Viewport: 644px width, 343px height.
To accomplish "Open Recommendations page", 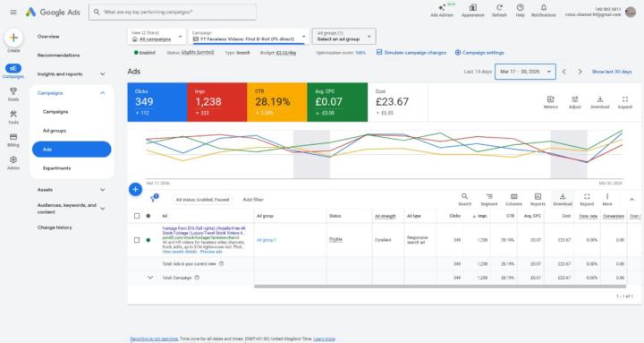I will click(59, 56).
